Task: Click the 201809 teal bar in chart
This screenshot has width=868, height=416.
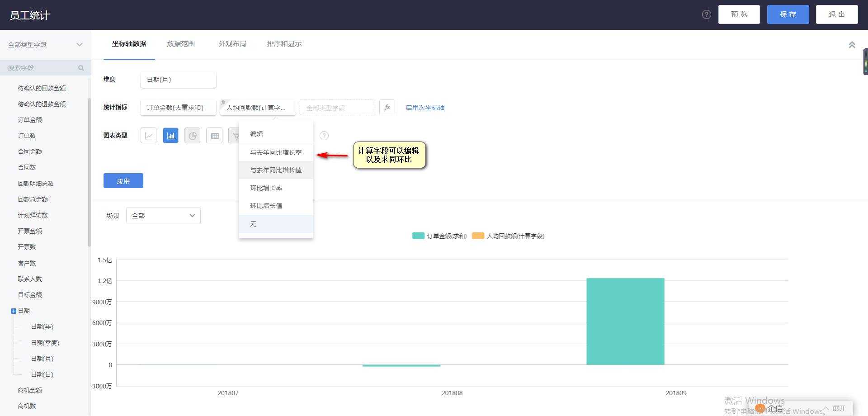Action: (625, 321)
